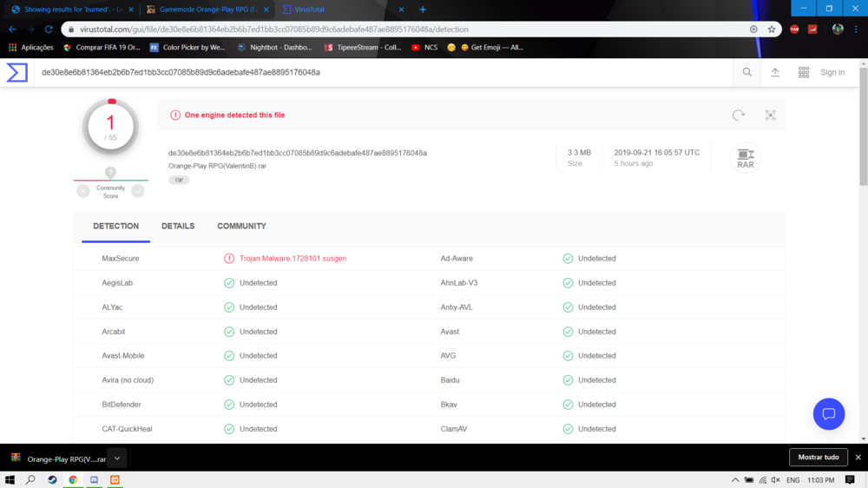Screen dimensions: 868x488
Task: Open the graph relations icon
Action: click(770, 115)
